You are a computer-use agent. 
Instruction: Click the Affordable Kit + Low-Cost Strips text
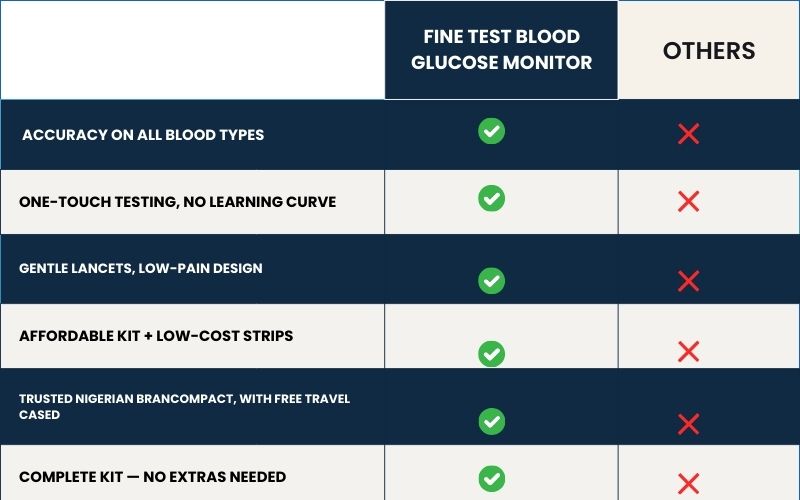[156, 336]
